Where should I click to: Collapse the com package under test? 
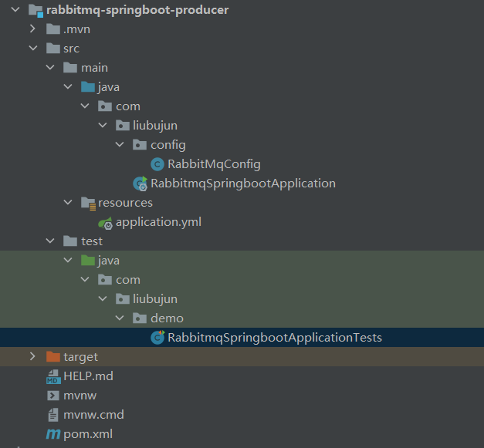coord(85,280)
